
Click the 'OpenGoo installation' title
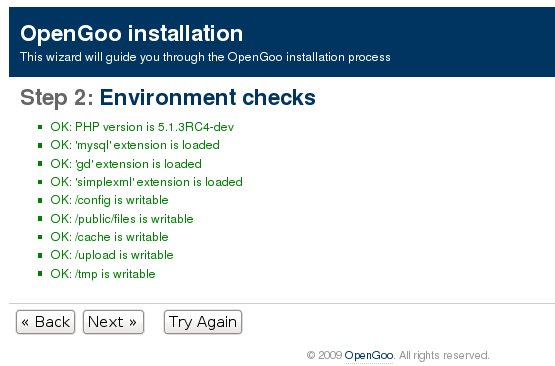click(132, 34)
